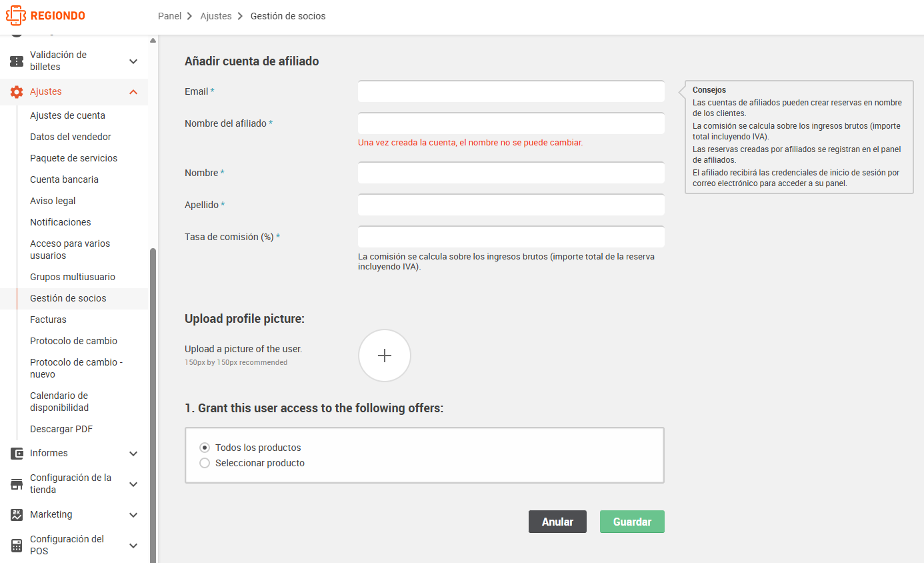Expand the Informes chevron
Viewport: 924px width, 563px height.
[133, 454]
